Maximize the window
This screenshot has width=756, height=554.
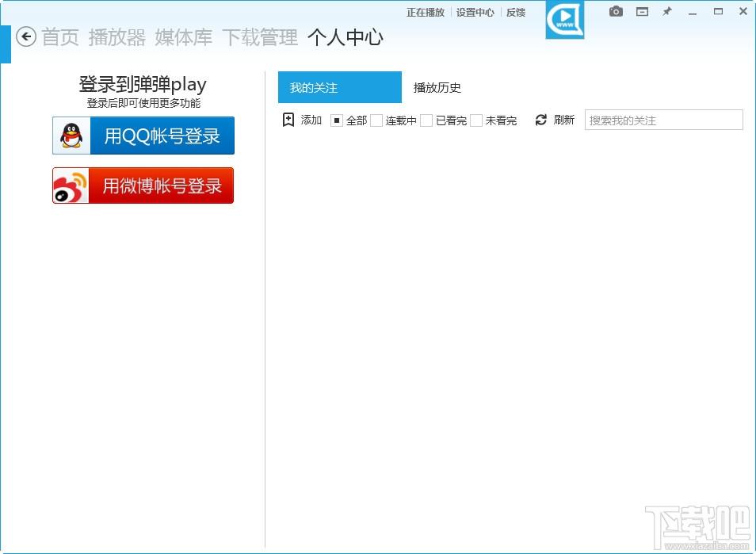tap(719, 12)
